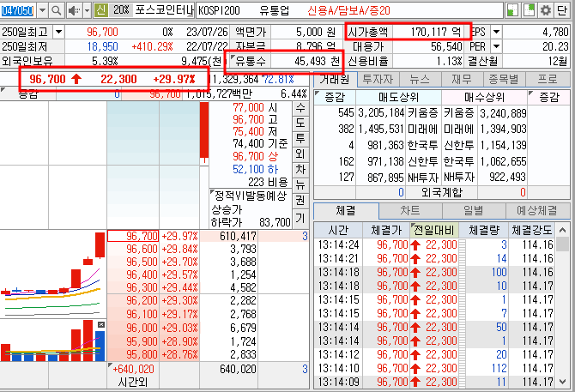The height and width of the screenshot is (392, 575).
Task: Open the dropdown next to speaker icon
Action: 87,10
